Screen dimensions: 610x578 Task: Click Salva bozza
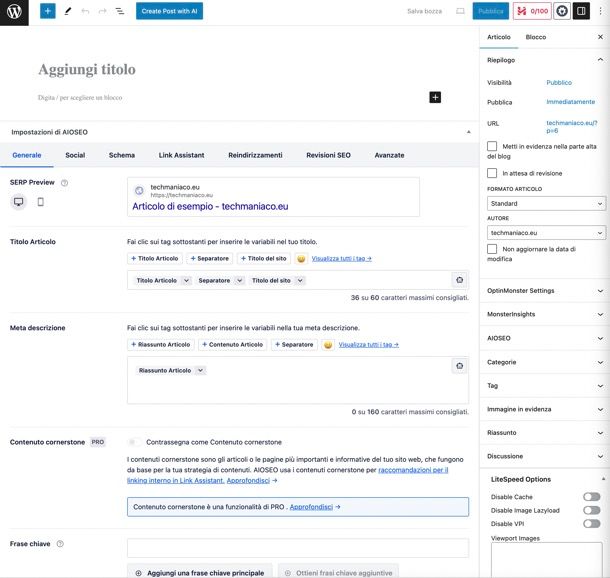tap(424, 11)
